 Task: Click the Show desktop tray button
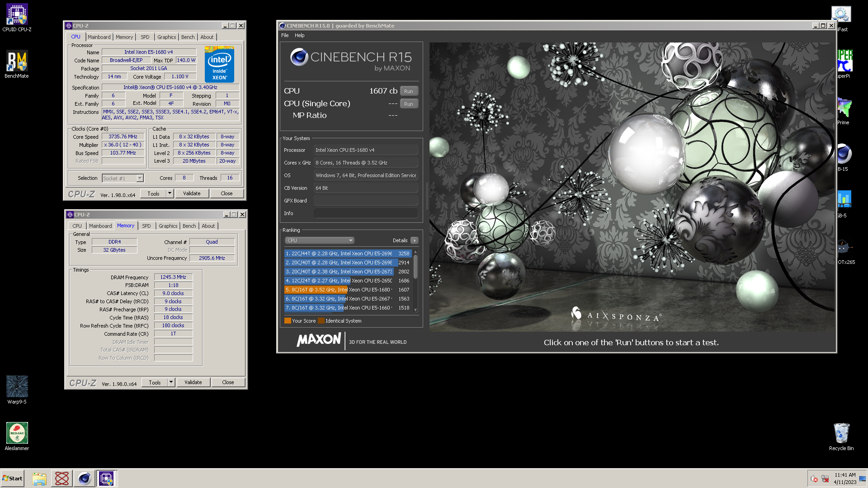[x=863, y=479]
